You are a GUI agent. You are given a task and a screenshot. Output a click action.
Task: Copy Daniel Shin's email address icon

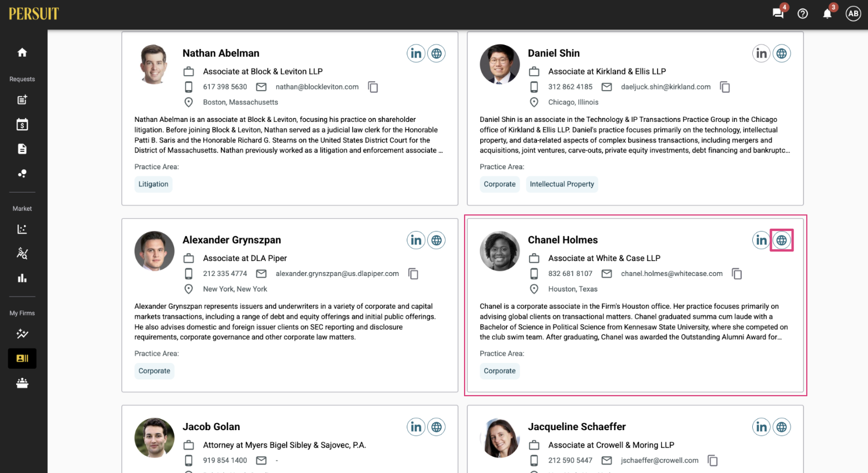tap(724, 87)
